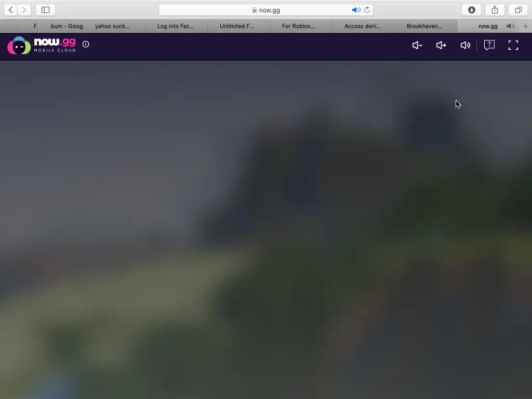Switch to the 'yahoo suck...' tab

[112, 26]
